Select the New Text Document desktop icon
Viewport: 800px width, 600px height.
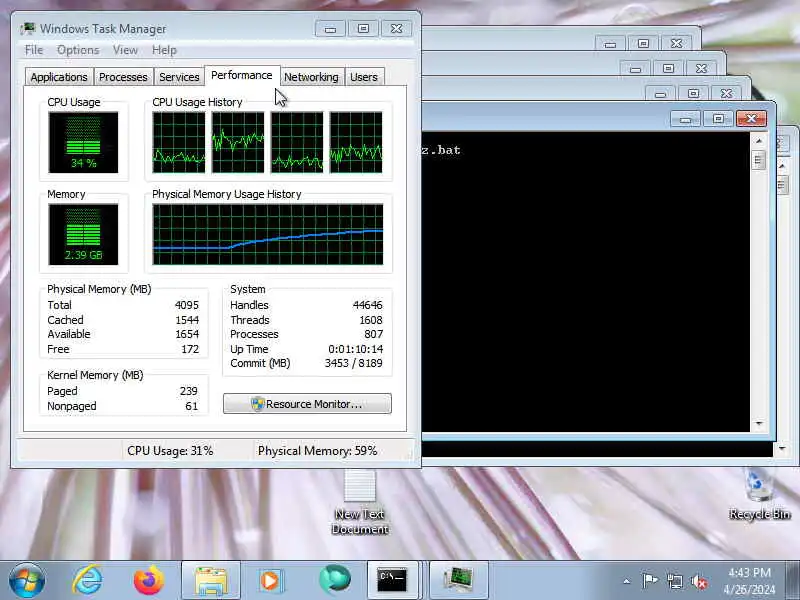tap(360, 502)
